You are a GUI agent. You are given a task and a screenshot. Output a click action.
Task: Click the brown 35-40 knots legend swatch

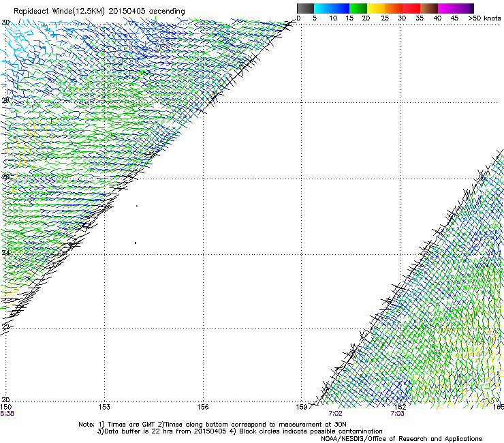429,8
